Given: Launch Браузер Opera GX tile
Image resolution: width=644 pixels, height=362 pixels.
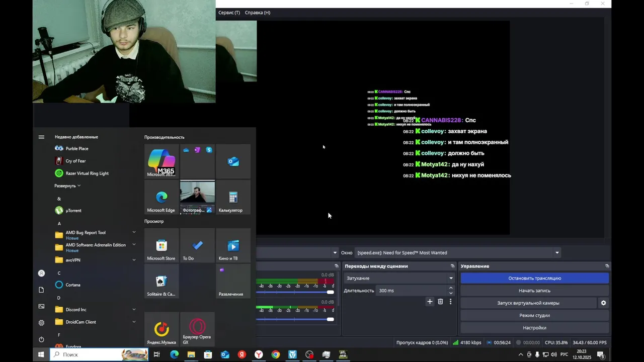Looking at the screenshot, I should point(197,329).
